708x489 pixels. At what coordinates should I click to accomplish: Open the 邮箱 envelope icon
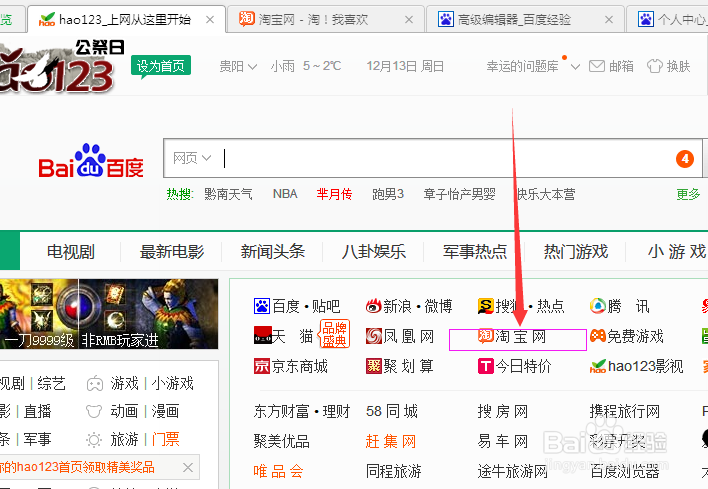597,66
